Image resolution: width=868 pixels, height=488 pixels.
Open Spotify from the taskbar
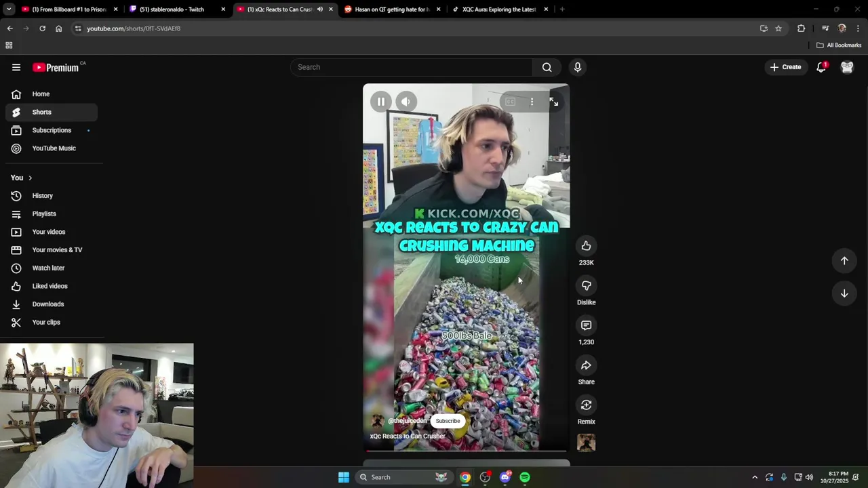click(x=525, y=477)
